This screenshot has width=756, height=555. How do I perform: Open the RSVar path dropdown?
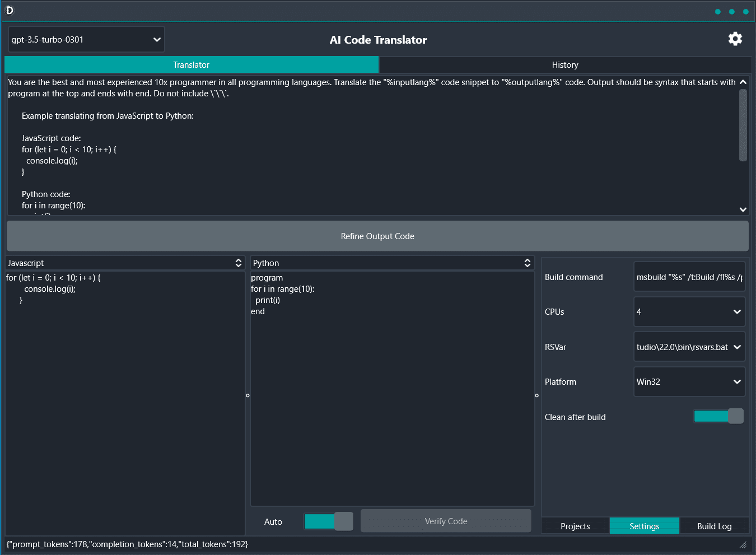pos(689,347)
